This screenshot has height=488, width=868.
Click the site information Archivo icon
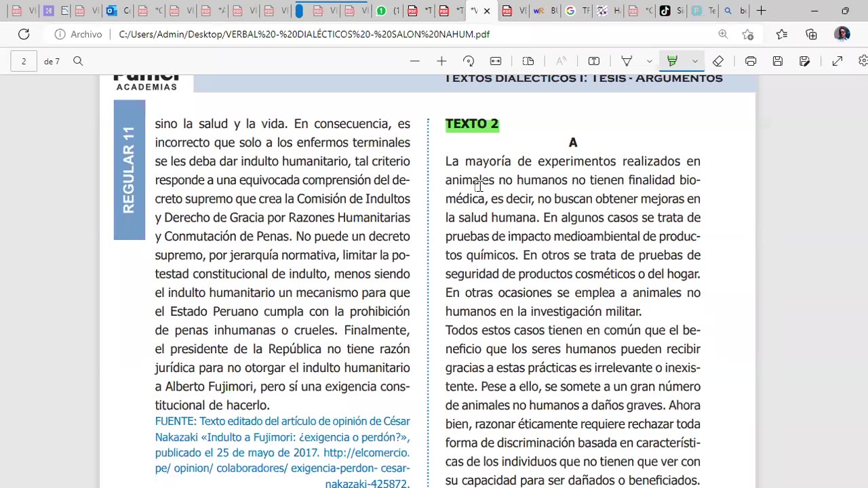pos(60,34)
